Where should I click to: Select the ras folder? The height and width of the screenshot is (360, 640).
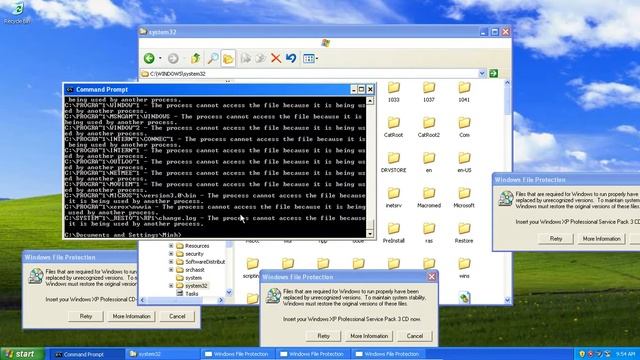[429, 233]
